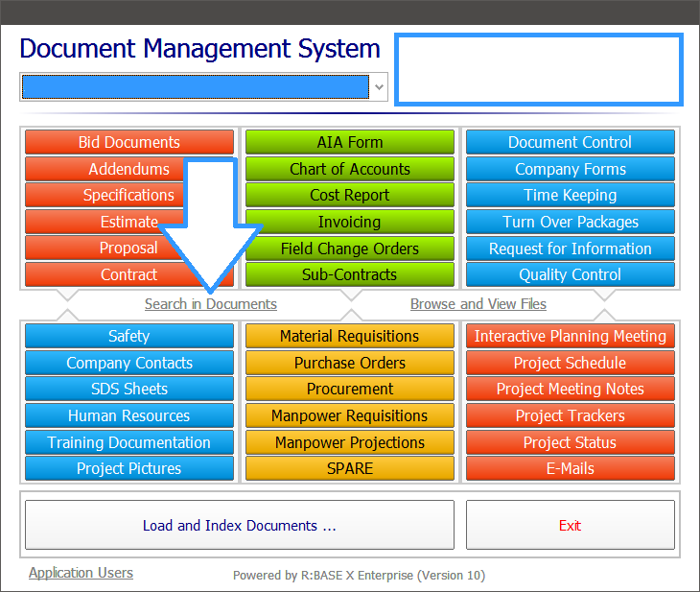Viewport: 700px width, 592px height.
Task: Click the Request for Information button
Action: click(x=570, y=249)
